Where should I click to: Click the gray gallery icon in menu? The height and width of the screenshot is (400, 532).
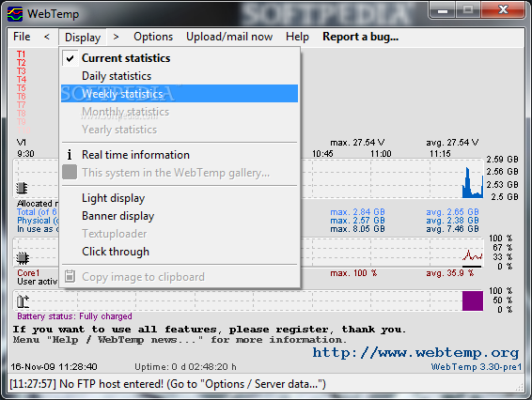click(70, 172)
